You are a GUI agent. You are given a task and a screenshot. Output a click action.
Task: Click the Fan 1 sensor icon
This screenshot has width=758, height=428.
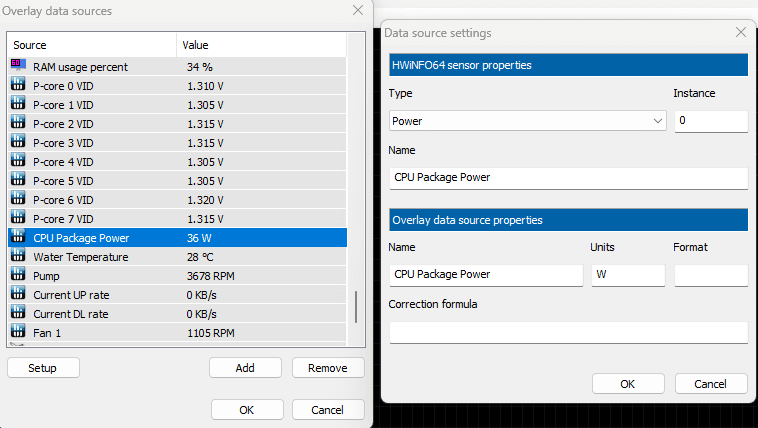coord(18,332)
